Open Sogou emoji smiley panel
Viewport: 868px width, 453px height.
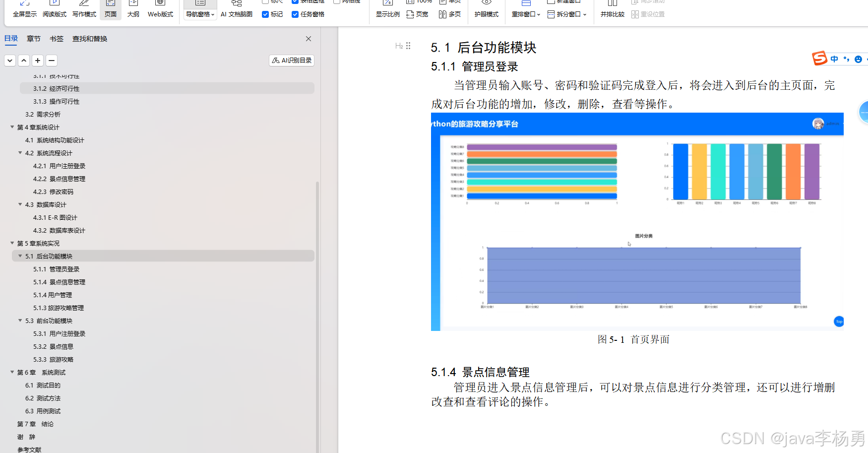point(858,59)
